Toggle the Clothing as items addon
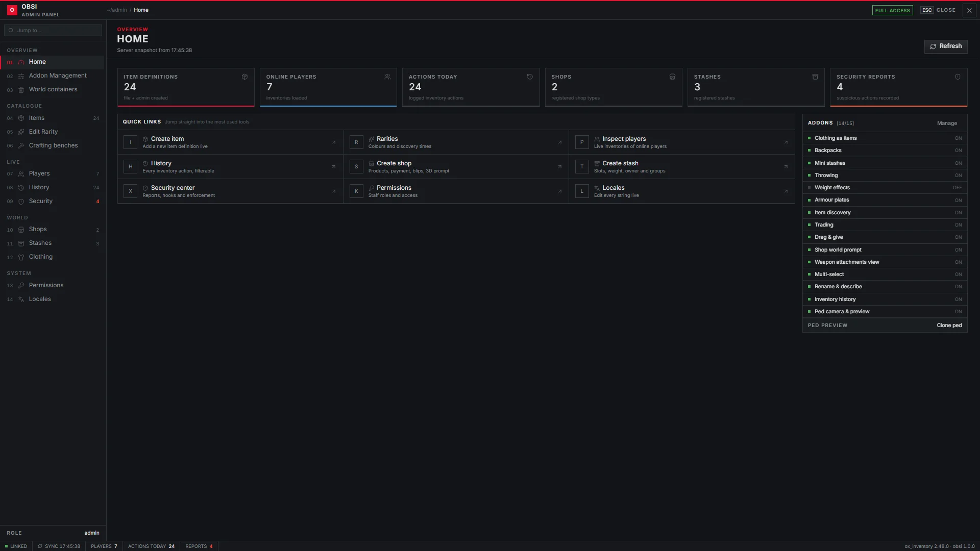980x551 pixels. click(x=885, y=138)
